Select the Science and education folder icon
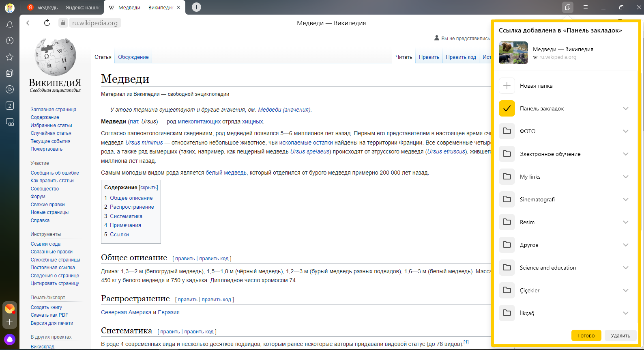This screenshot has height=350, width=644. (x=507, y=268)
